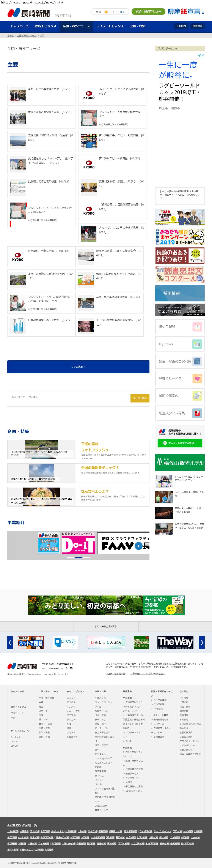Click green アカウントを友だち追加 LINE button

(x=180, y=443)
